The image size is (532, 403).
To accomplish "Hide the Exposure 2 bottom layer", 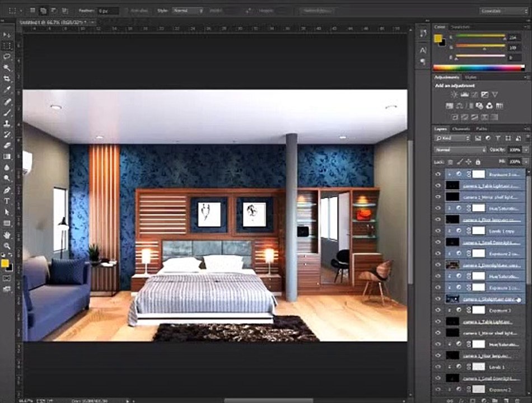I will tap(438, 390).
